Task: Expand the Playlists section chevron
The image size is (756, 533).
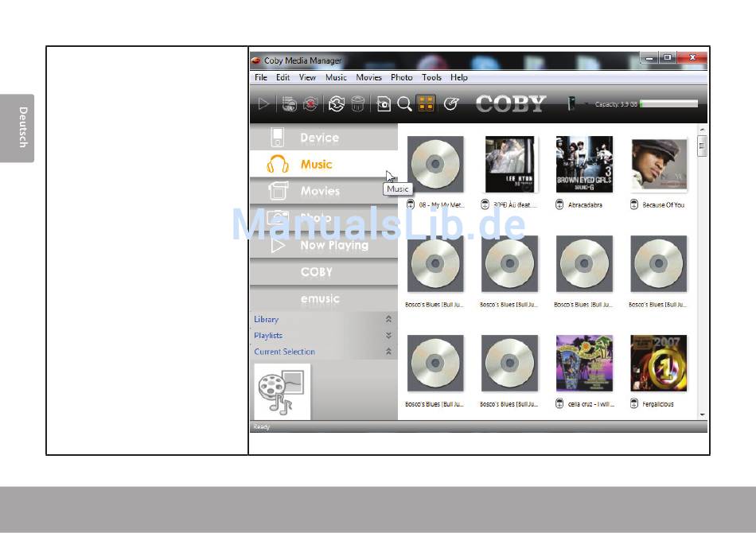Action: click(388, 336)
